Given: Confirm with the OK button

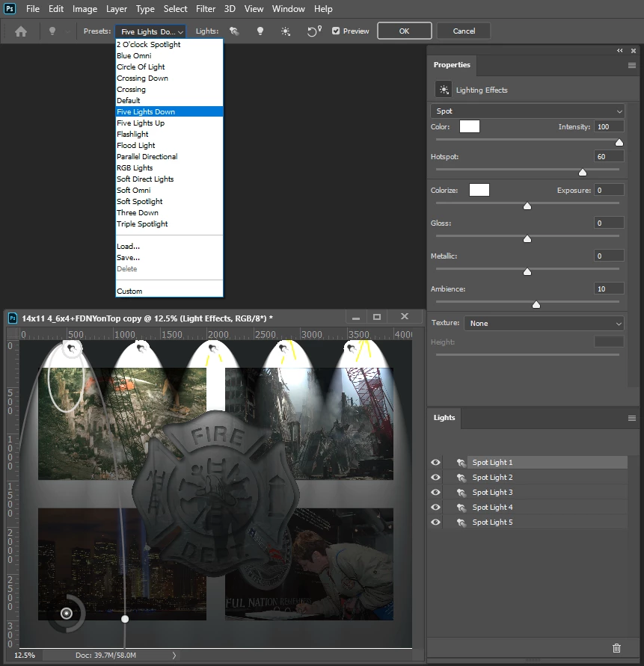Looking at the screenshot, I should coord(404,31).
